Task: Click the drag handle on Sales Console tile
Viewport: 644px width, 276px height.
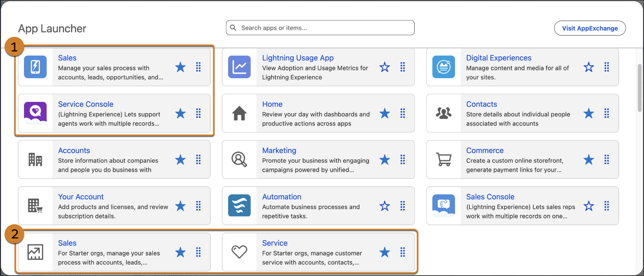Action: (607, 206)
